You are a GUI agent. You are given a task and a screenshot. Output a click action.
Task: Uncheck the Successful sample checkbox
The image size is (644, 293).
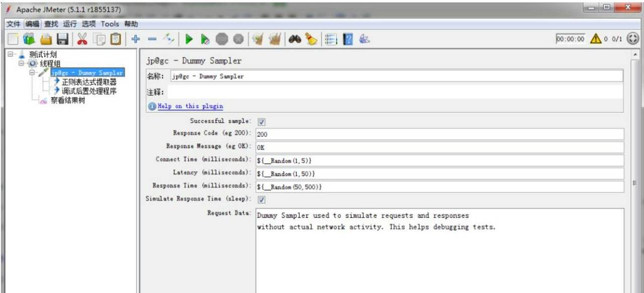262,121
